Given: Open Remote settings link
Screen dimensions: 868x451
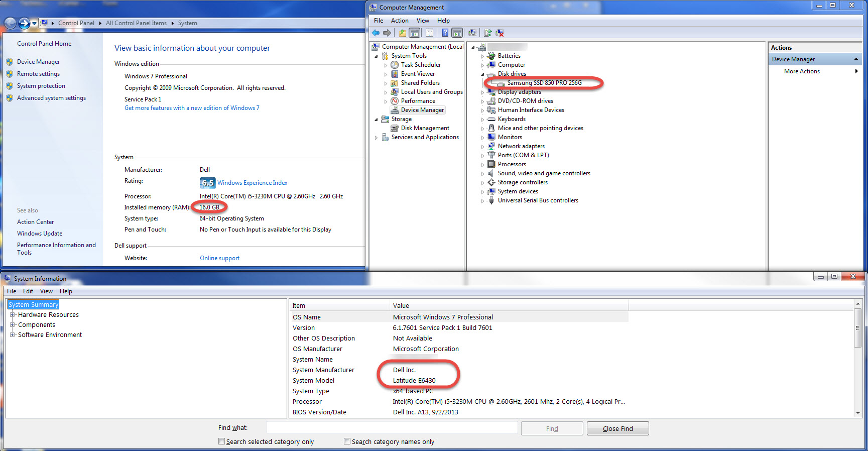Looking at the screenshot, I should tap(38, 74).
